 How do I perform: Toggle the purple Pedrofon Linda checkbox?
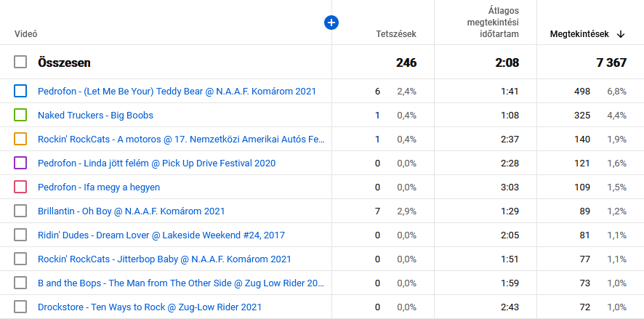click(20, 163)
